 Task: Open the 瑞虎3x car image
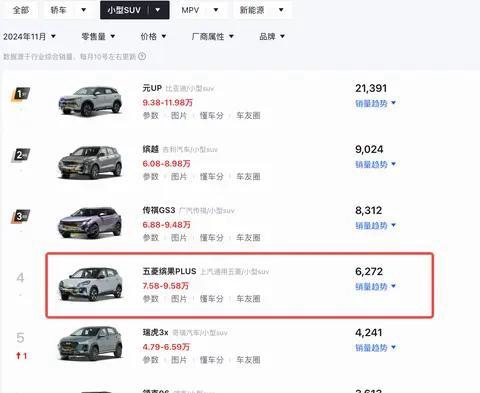point(90,344)
